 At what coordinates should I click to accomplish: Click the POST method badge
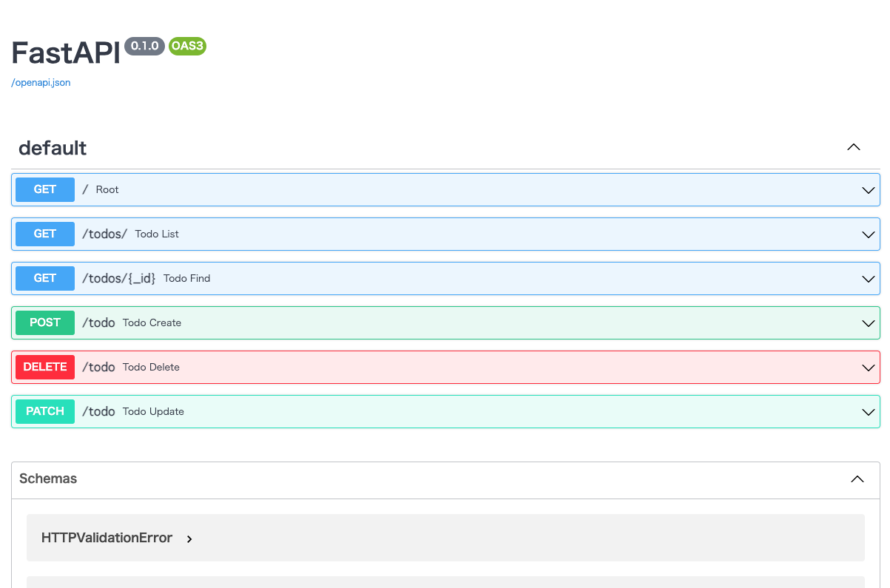(45, 322)
